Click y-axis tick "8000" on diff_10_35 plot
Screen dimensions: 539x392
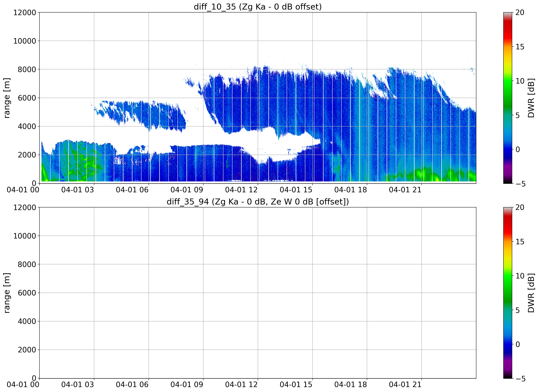[x=27, y=69]
